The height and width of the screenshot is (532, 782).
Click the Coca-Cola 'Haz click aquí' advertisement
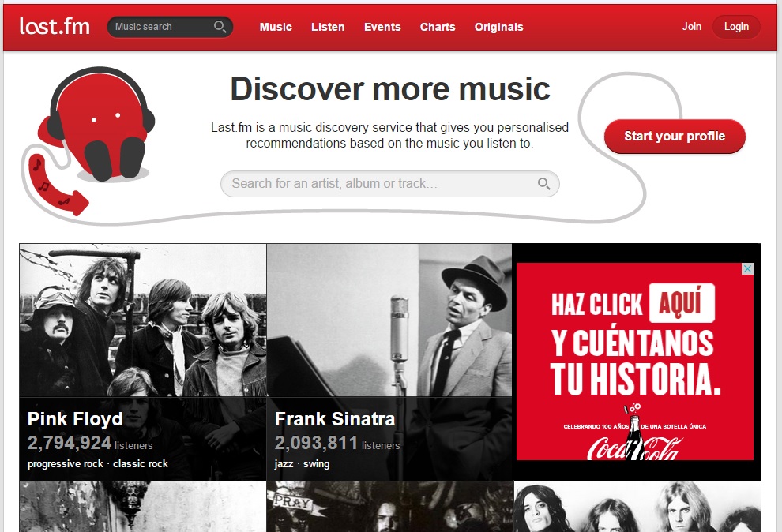[635, 362]
